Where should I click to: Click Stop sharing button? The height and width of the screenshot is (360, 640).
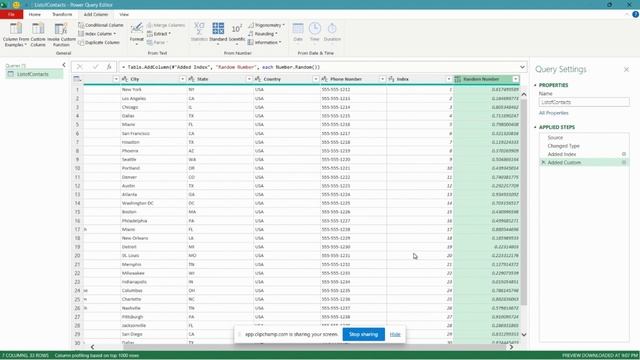coord(363,334)
